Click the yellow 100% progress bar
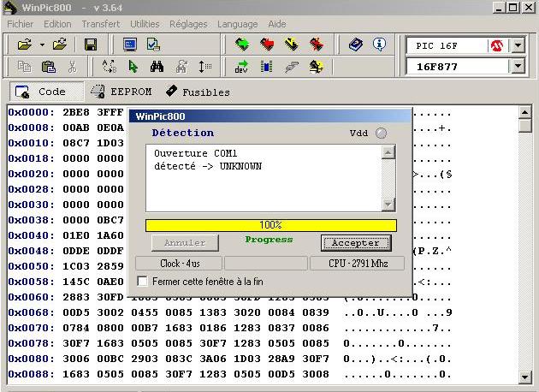This screenshot has width=539, height=392. (x=271, y=225)
